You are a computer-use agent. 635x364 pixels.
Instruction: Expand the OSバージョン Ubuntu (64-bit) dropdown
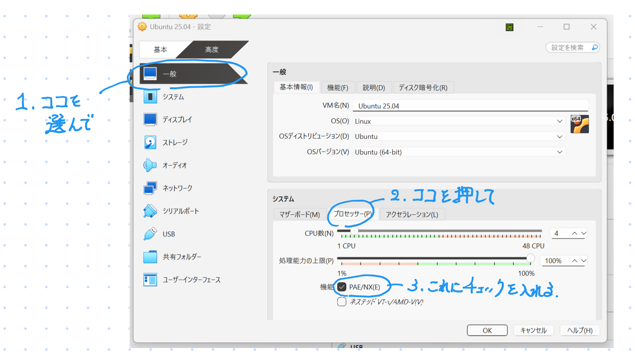459,152
